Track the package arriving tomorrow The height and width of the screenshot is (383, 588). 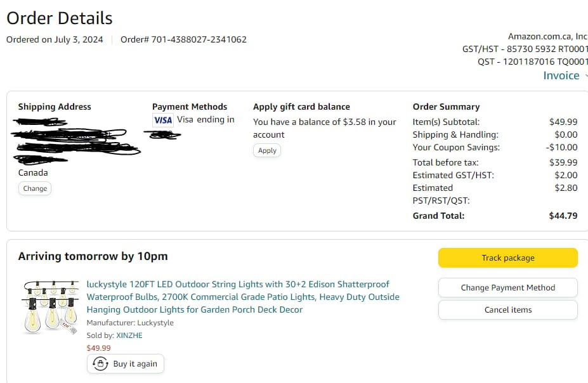pos(507,258)
